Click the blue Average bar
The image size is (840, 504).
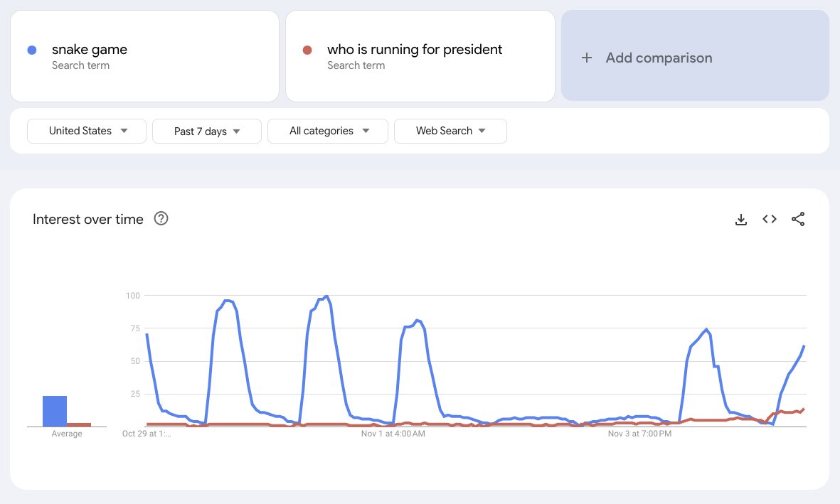pyautogui.click(x=55, y=412)
